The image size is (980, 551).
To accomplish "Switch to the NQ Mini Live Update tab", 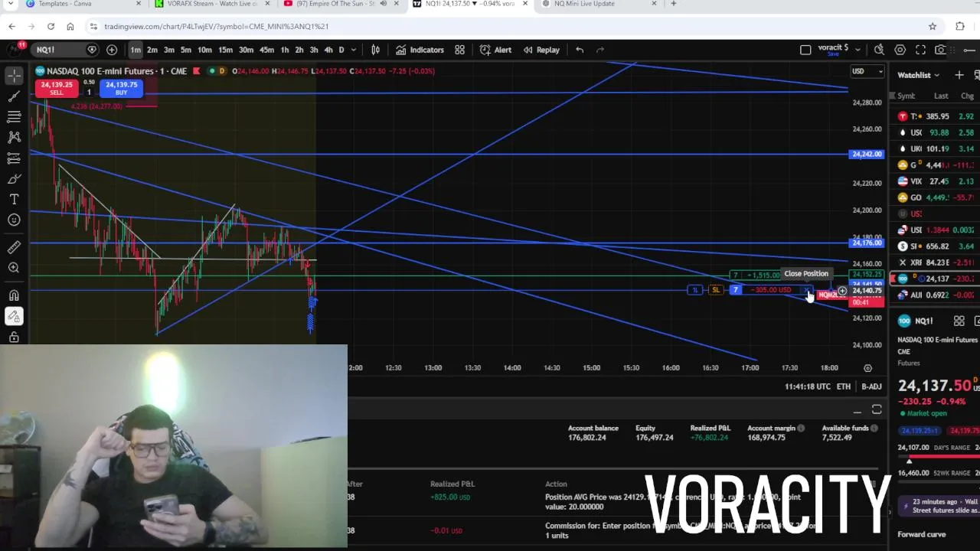I will coord(597,4).
